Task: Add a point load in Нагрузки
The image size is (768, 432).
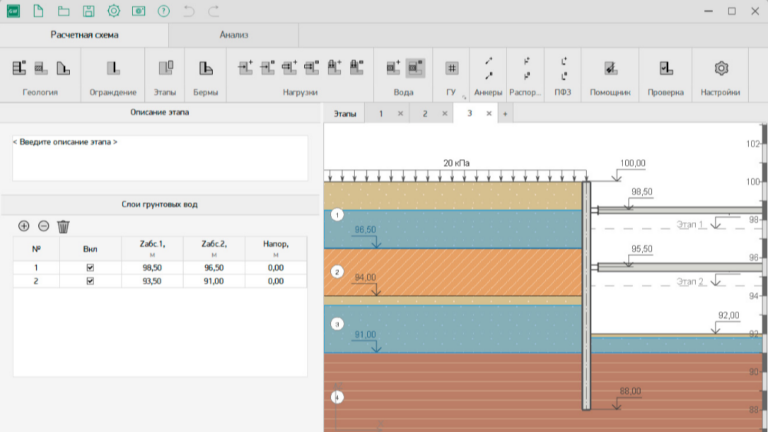Action: pos(245,67)
